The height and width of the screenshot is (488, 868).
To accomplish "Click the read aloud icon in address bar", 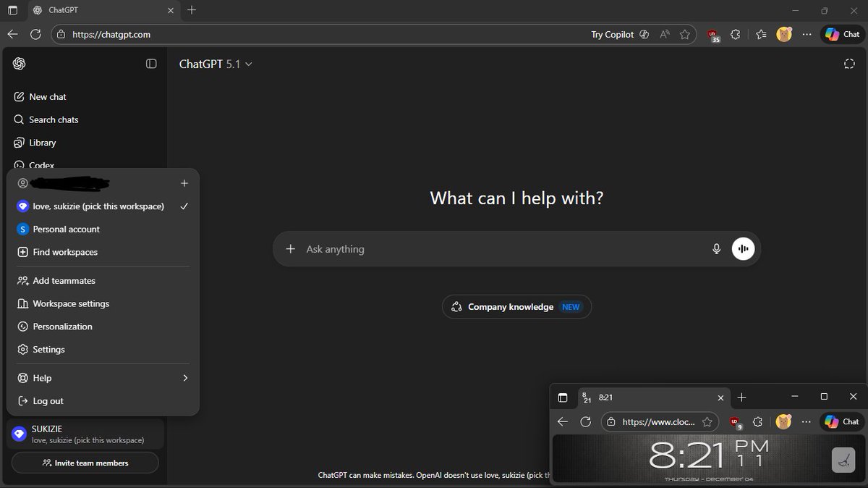I will [x=665, y=34].
